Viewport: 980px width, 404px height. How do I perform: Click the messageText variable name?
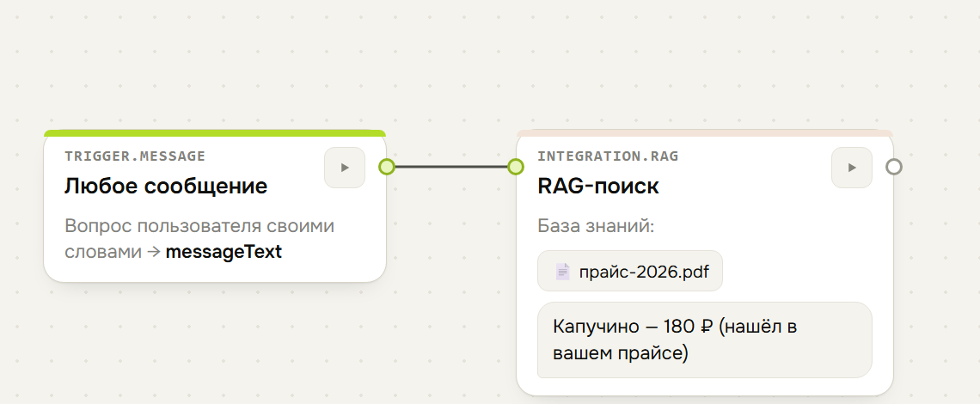coord(224,252)
